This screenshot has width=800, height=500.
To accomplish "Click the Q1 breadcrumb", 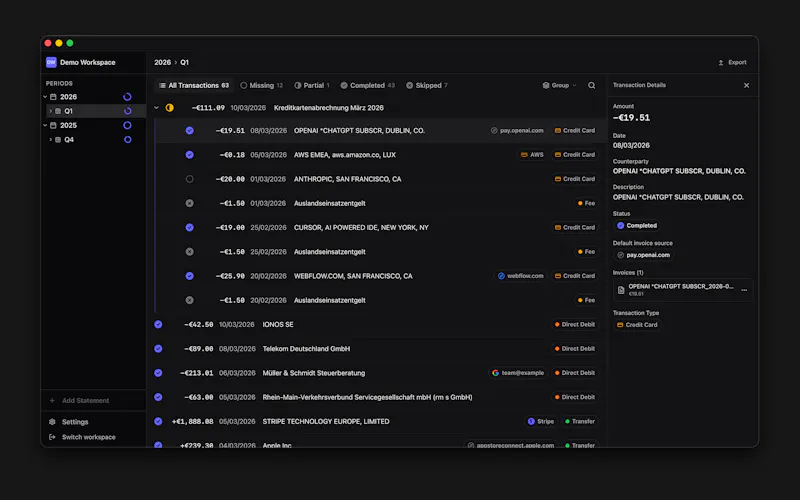I will 184,62.
